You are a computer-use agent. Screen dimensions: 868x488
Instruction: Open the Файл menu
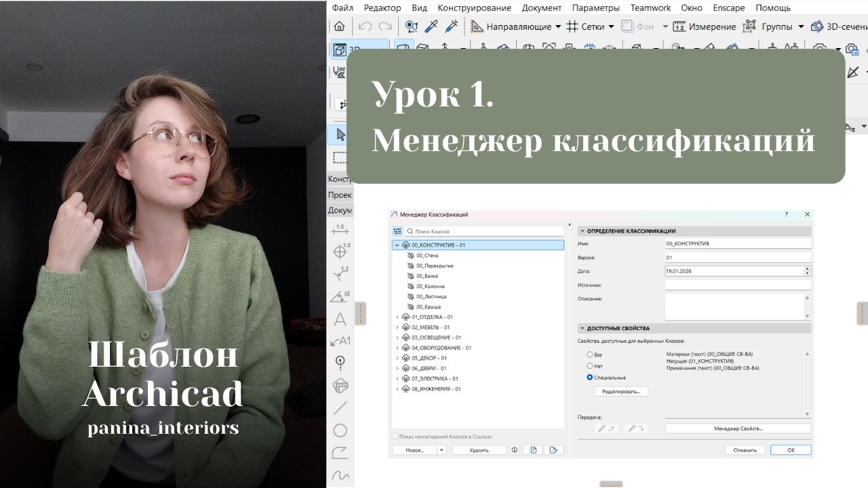click(342, 7)
